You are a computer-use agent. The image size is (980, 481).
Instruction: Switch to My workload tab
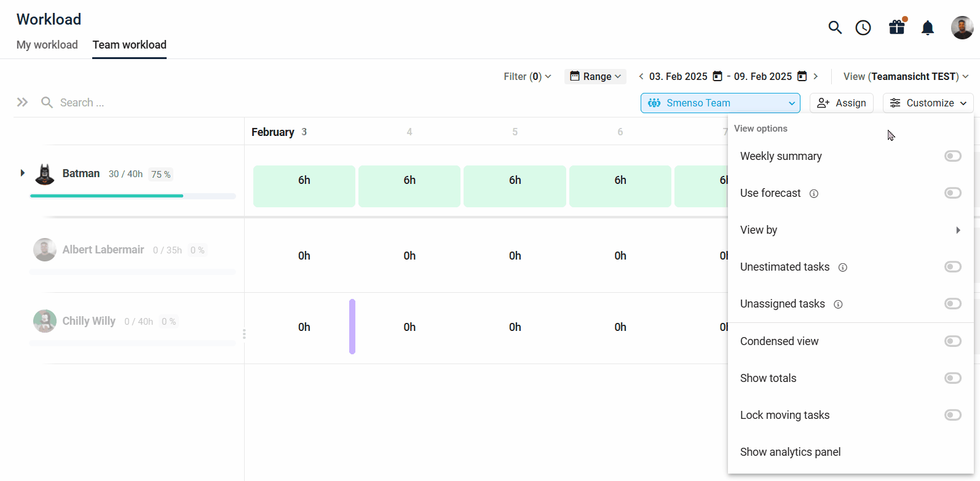click(47, 45)
